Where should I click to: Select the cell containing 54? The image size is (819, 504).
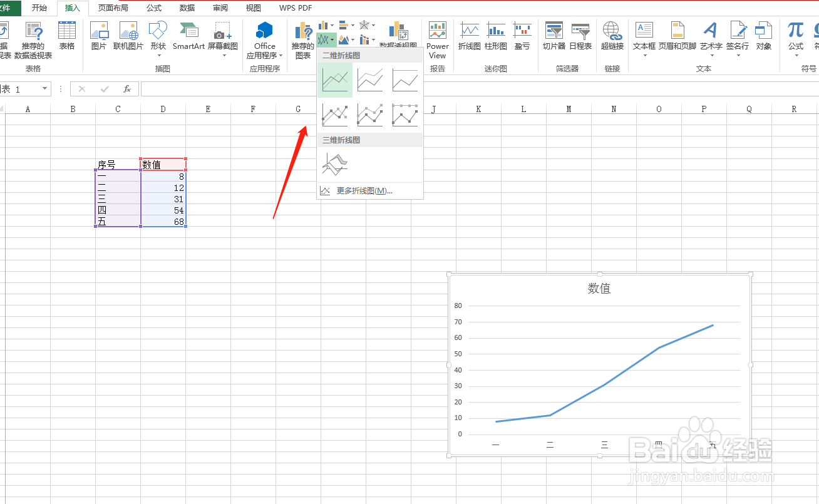(x=163, y=210)
